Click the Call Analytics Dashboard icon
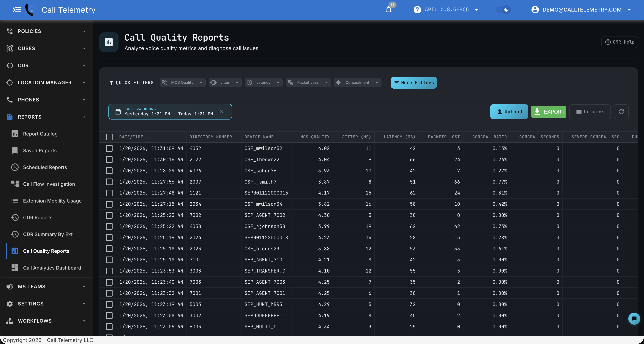Screen dimensions: 644x344 coord(15,267)
